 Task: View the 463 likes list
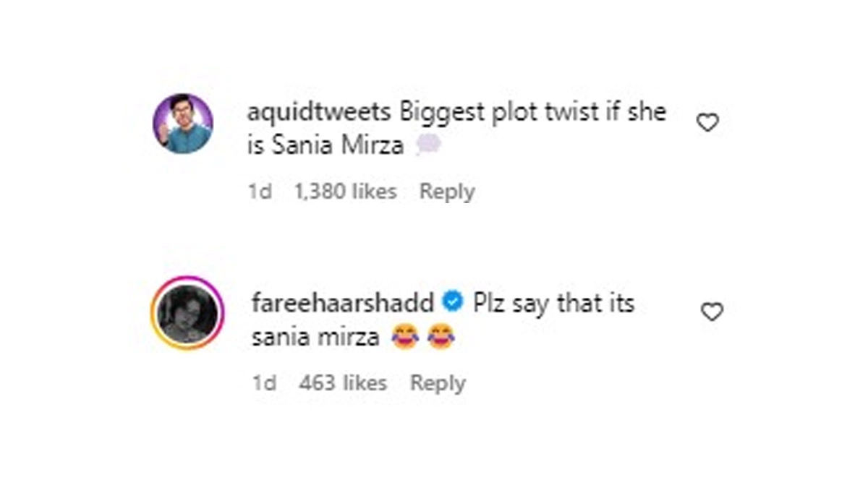coord(343,383)
